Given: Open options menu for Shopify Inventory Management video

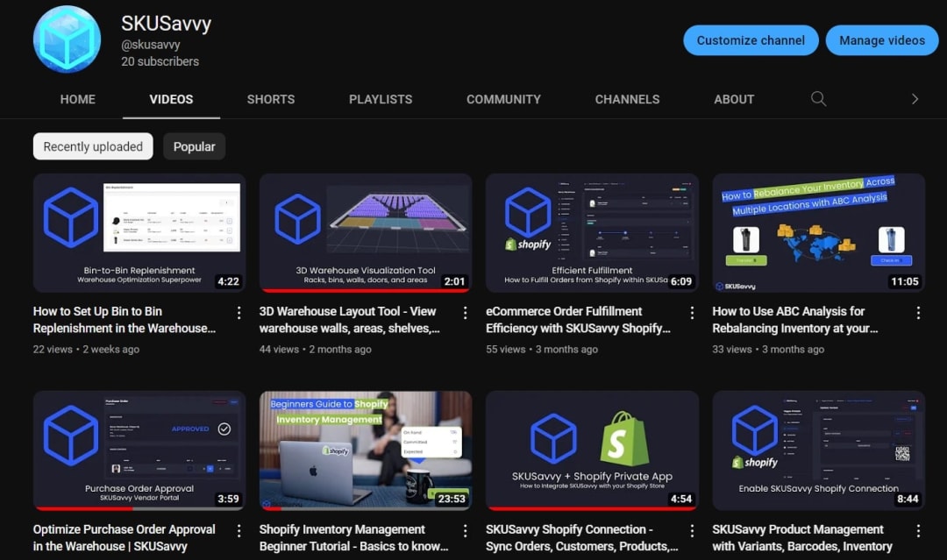Looking at the screenshot, I should [465, 530].
